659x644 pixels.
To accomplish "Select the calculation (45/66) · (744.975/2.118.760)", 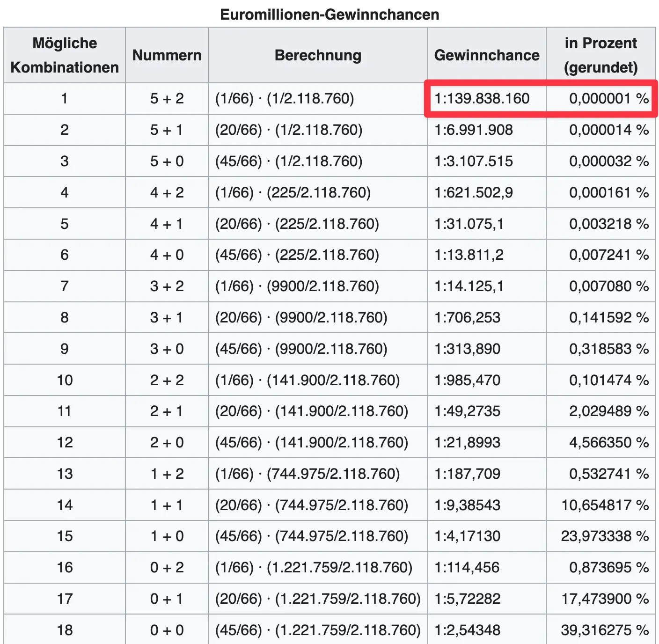I will (x=312, y=536).
